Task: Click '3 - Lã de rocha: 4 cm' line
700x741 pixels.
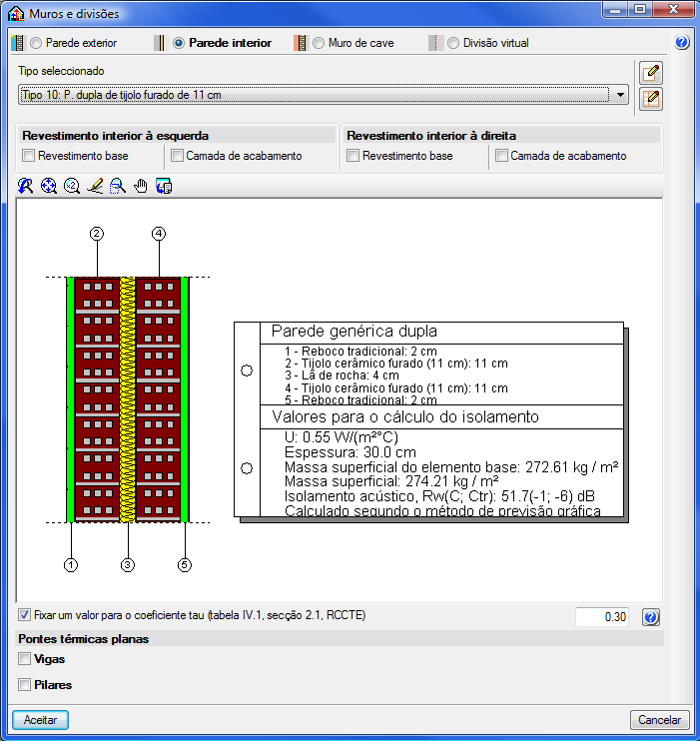Action: tap(342, 375)
